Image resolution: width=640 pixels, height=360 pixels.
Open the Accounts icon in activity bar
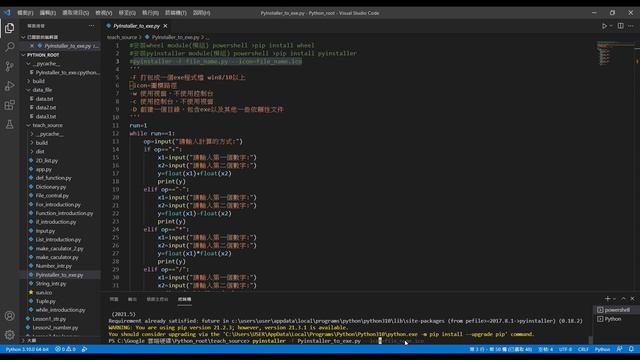point(9,316)
